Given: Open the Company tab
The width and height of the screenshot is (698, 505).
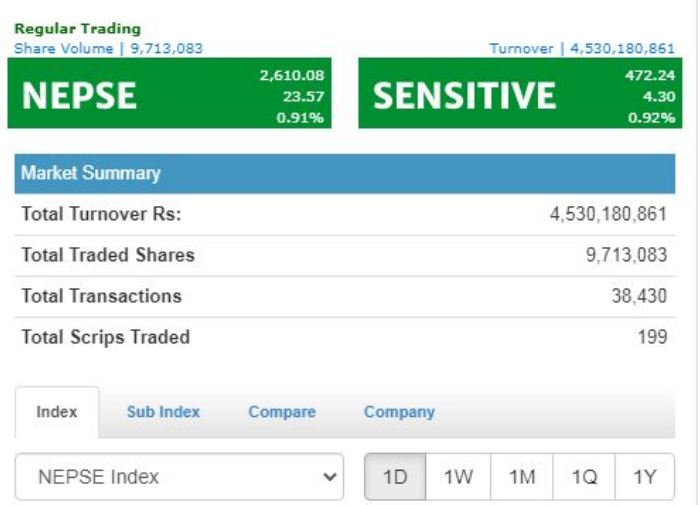Looking at the screenshot, I should 399,412.
